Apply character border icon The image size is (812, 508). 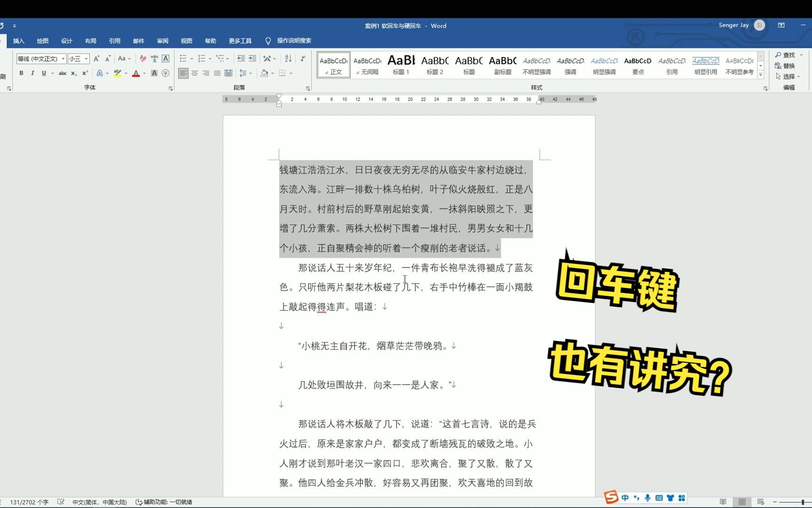(165, 59)
